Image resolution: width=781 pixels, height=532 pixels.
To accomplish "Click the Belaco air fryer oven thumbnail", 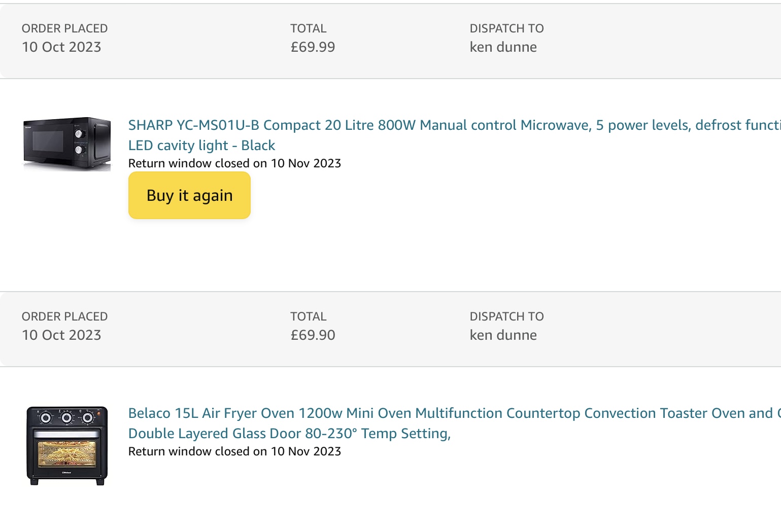I will pos(67,445).
